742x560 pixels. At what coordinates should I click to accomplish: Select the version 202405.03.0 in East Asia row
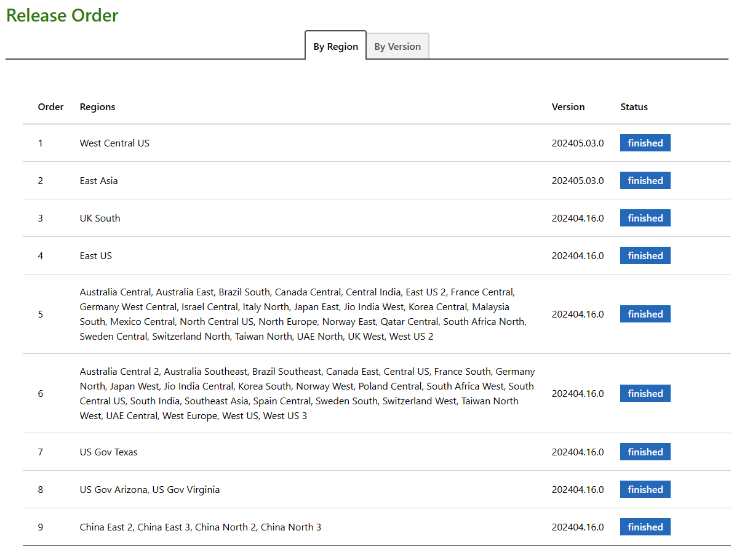click(x=578, y=180)
